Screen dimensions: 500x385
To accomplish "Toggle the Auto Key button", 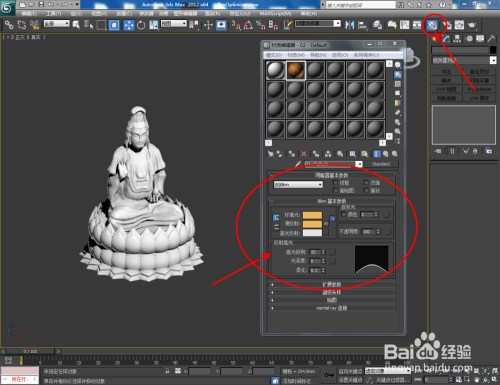I will coord(351,371).
